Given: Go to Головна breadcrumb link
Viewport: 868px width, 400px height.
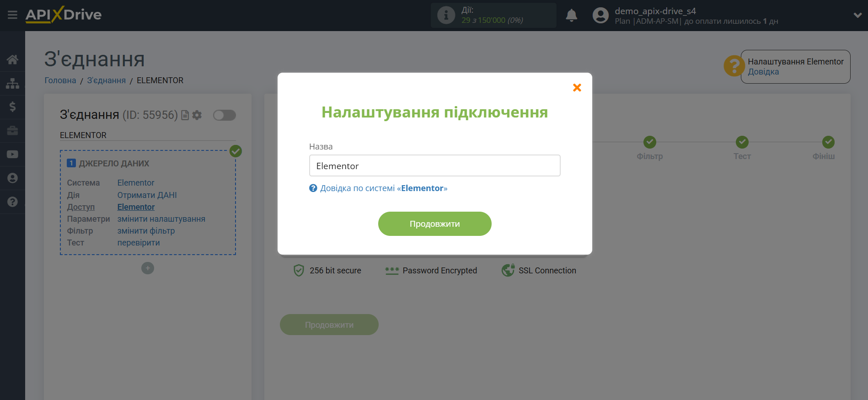Looking at the screenshot, I should click(60, 80).
